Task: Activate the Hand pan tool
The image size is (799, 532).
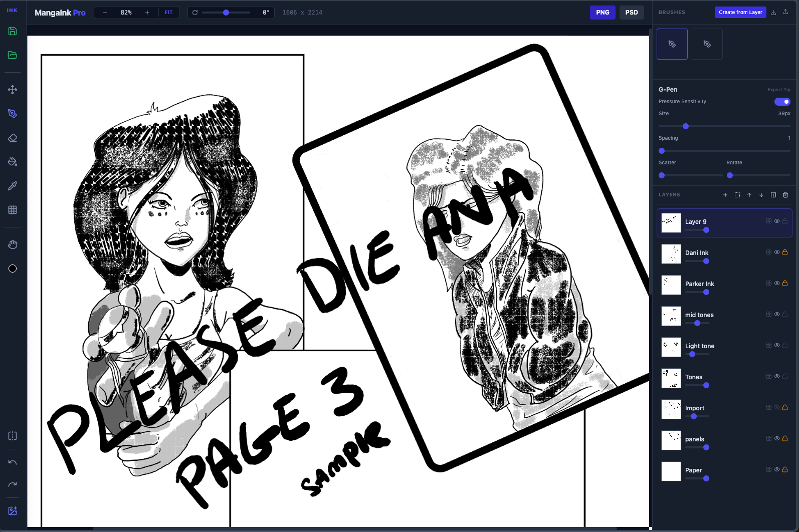Action: 13,244
